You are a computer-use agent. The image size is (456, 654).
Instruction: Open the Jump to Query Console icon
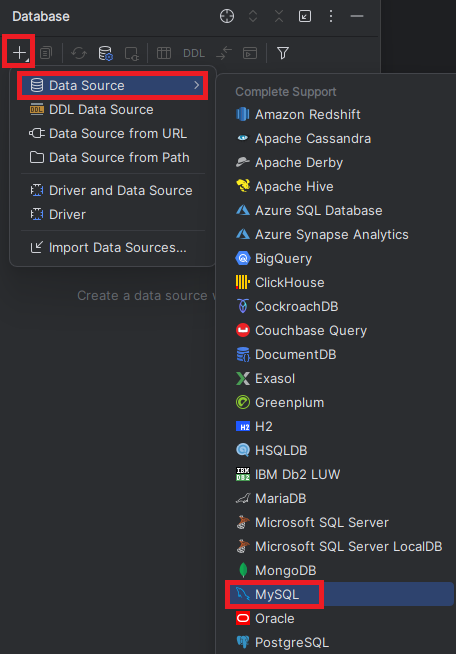point(250,53)
